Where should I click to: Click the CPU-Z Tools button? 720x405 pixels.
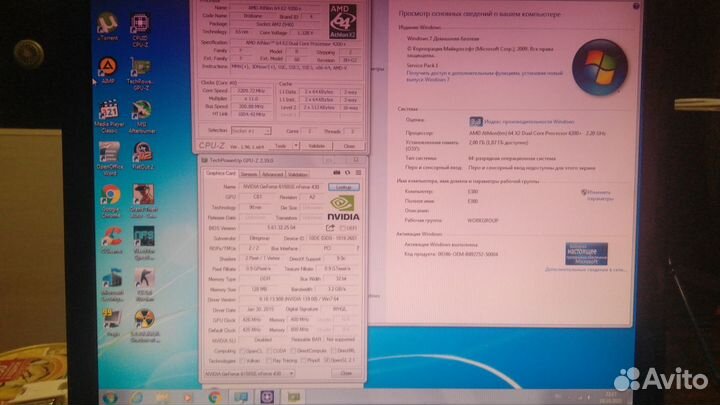281,146
